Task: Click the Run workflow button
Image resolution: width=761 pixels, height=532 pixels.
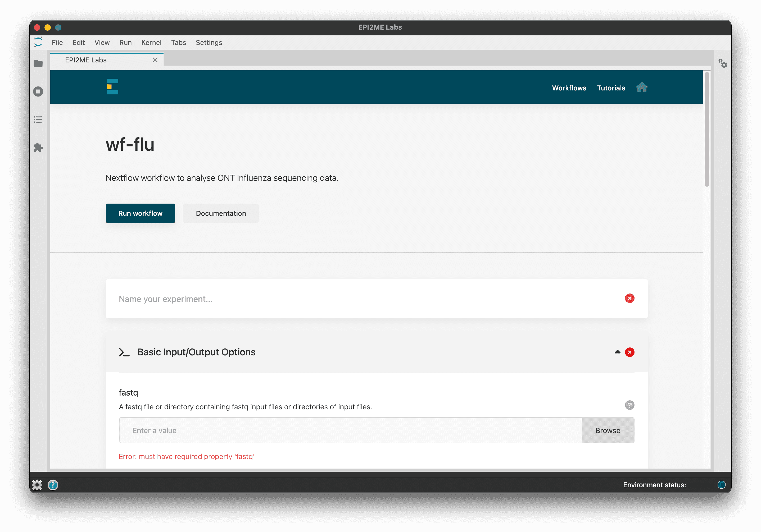Action: click(140, 213)
